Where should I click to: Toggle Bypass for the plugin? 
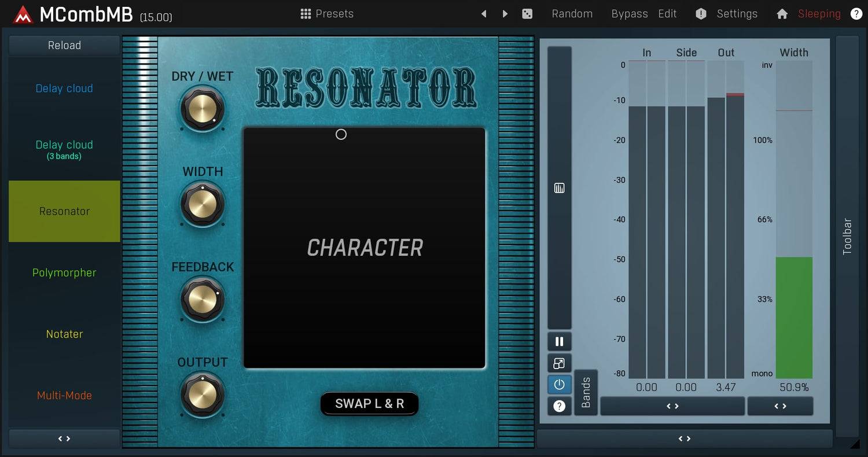pyautogui.click(x=629, y=14)
